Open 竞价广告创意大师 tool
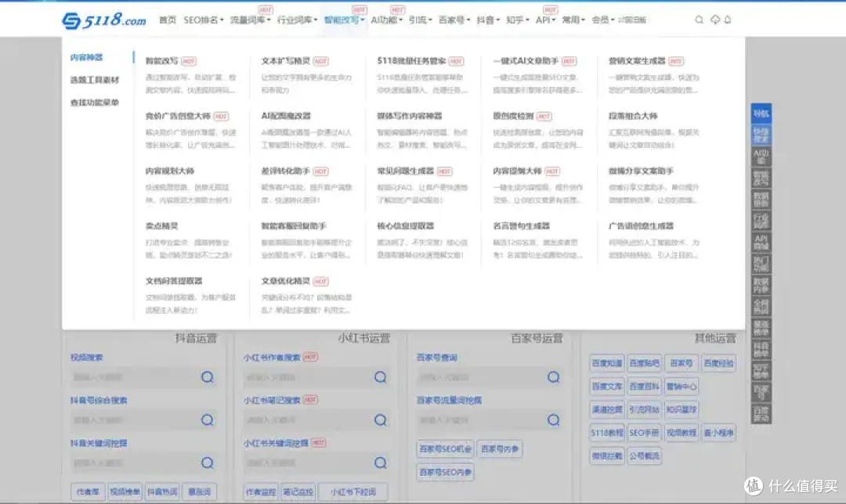 coord(178,116)
